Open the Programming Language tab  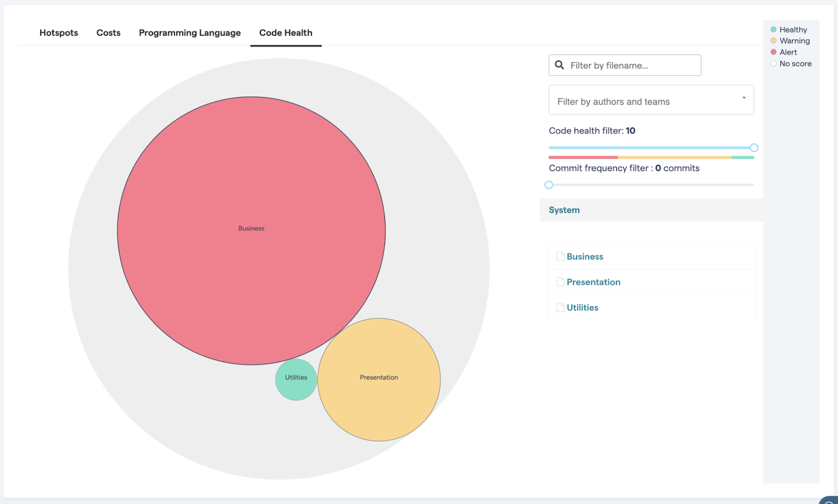pos(189,32)
